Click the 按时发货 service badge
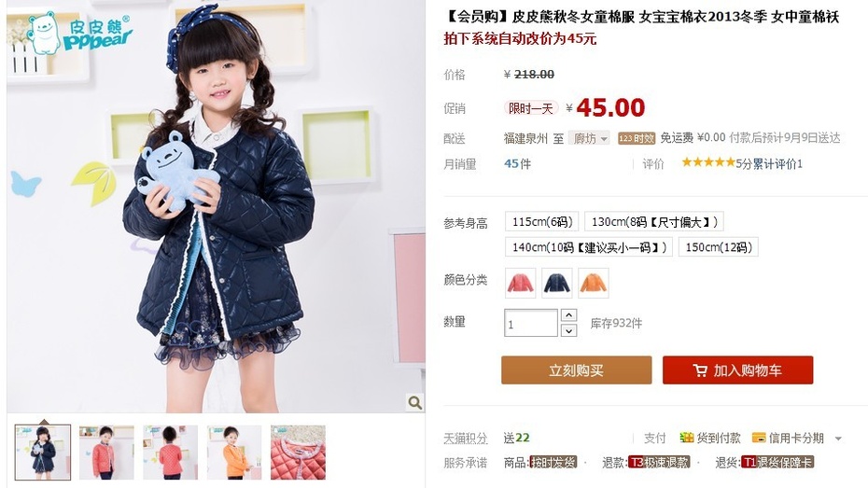This screenshot has height=488, width=868. (553, 462)
